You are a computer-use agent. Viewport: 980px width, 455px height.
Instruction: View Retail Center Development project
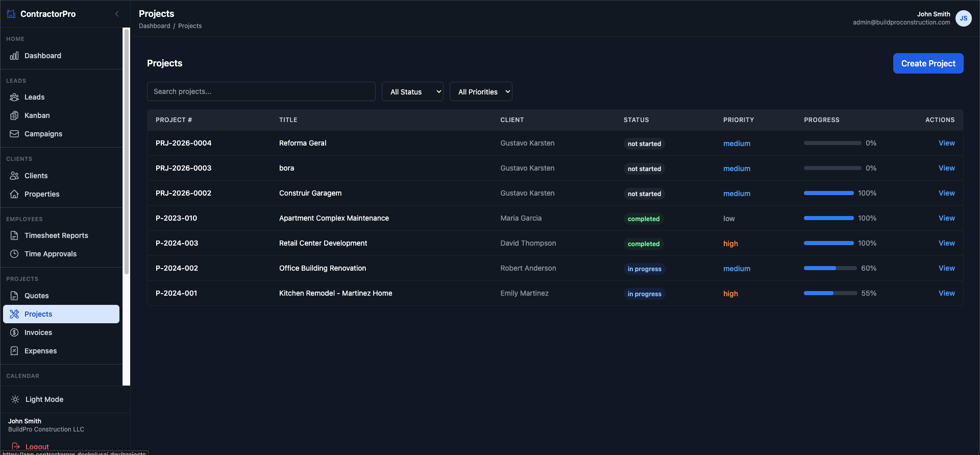click(946, 243)
